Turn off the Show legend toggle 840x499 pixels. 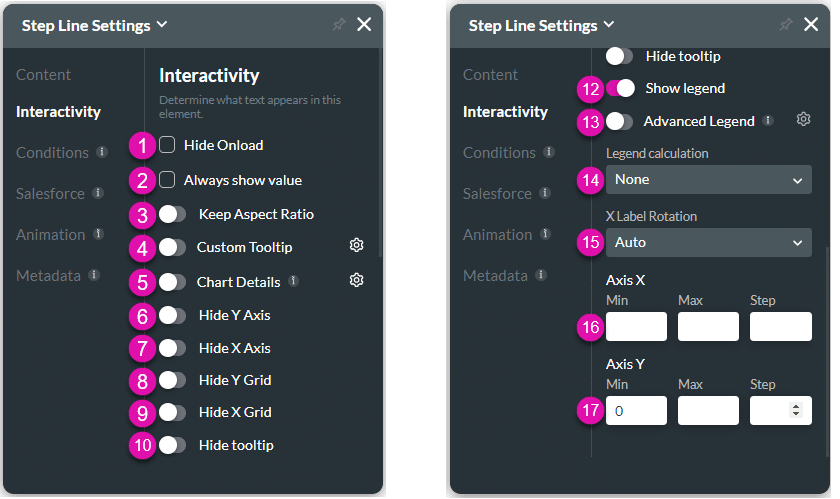(620, 88)
